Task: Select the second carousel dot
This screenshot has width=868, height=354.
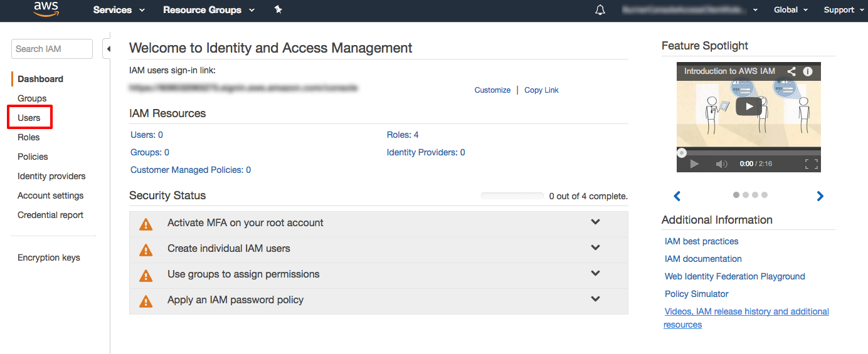Action: pos(746,195)
